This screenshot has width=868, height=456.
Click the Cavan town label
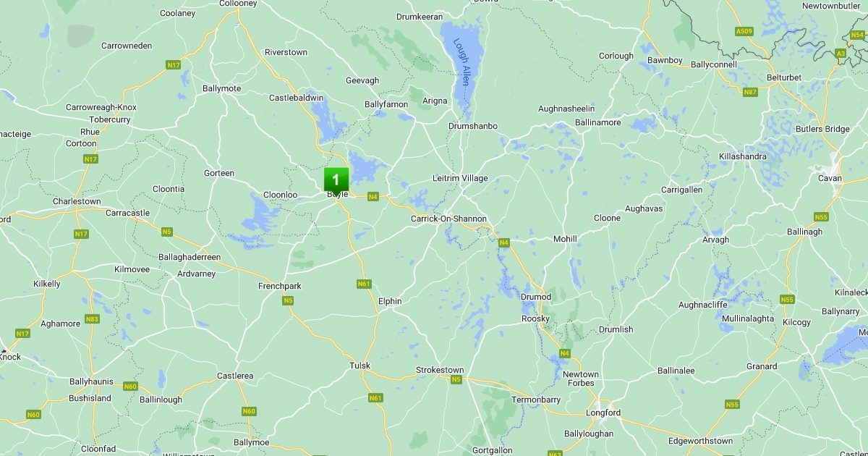pos(830,178)
